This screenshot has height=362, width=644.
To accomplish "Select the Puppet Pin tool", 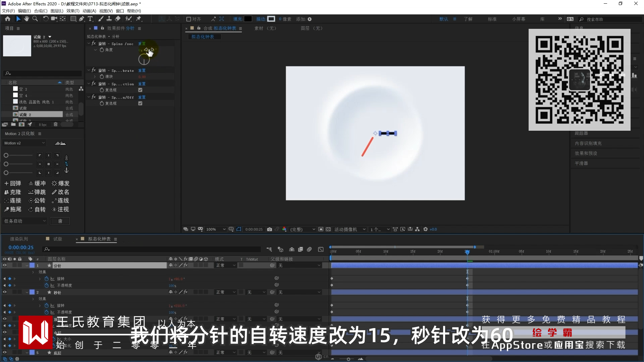I will point(139,19).
